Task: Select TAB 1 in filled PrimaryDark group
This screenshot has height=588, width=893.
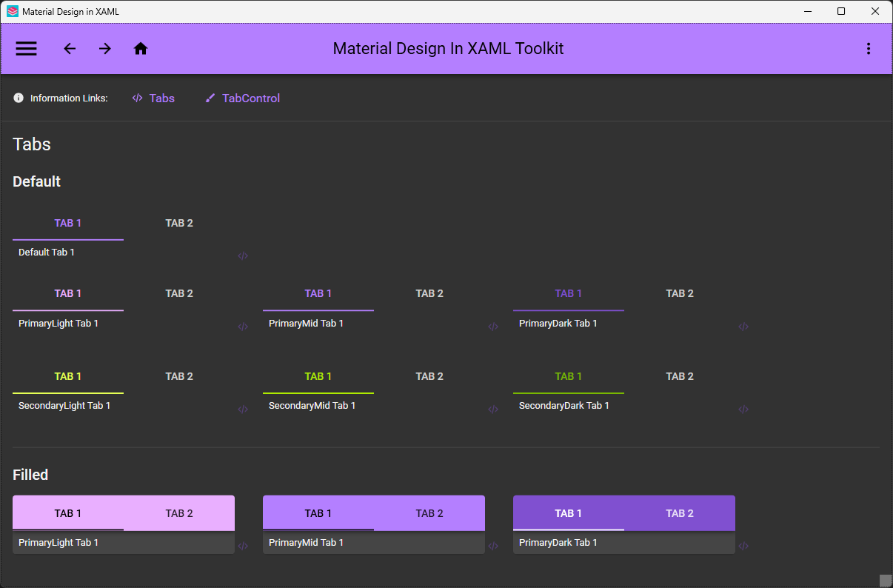Action: tap(569, 513)
